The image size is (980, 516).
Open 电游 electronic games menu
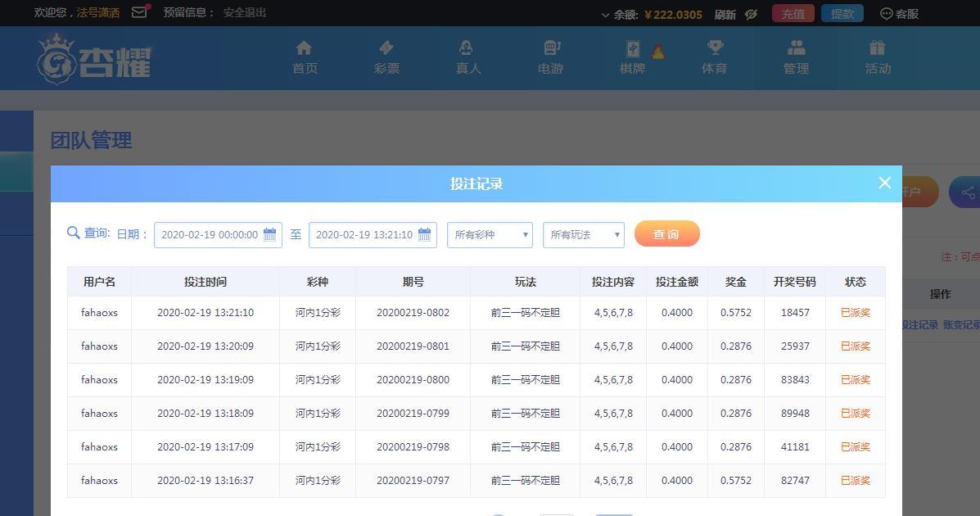(551, 57)
